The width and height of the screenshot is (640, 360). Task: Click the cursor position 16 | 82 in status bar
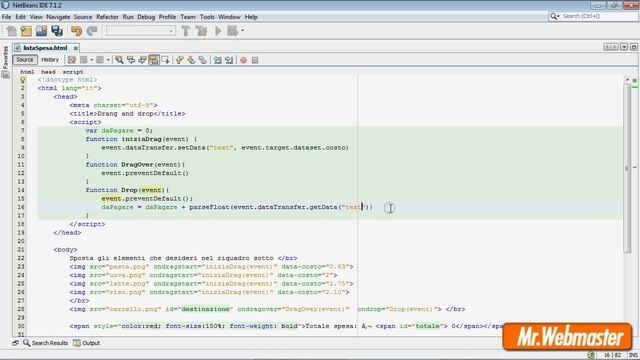click(x=612, y=355)
